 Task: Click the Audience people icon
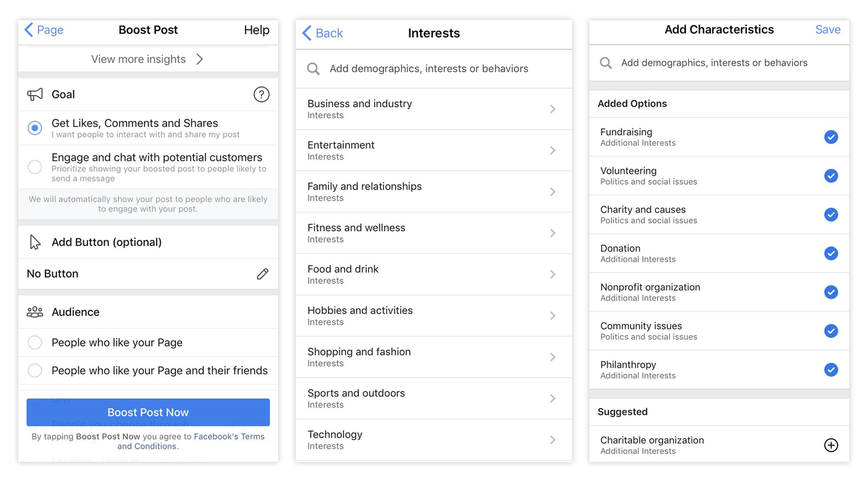(x=35, y=312)
